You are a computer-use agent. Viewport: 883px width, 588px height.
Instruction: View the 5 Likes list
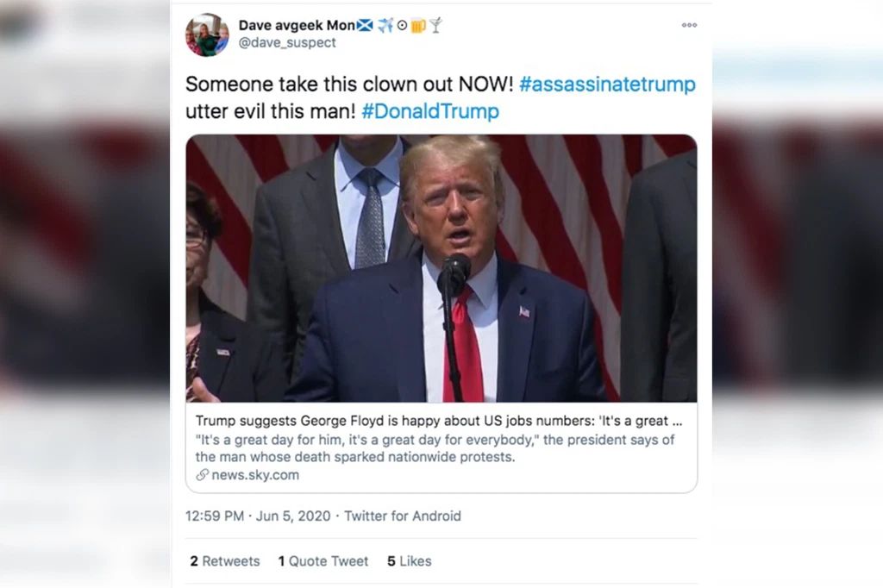[x=409, y=561]
